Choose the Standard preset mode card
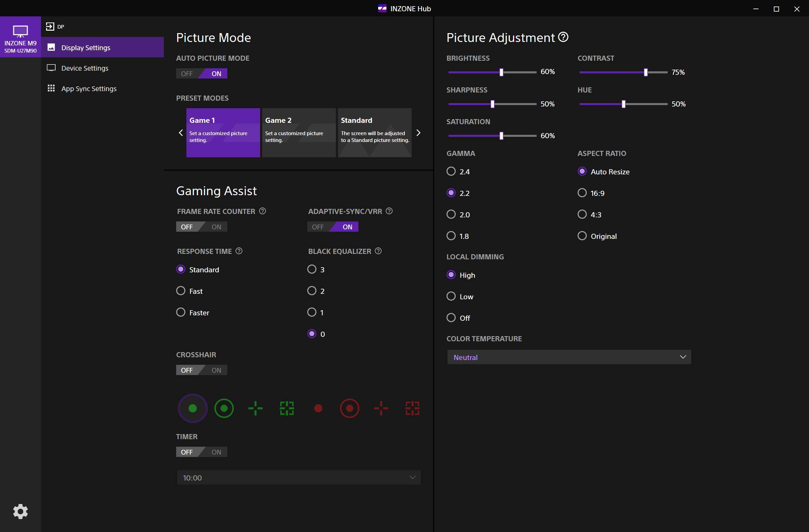This screenshot has width=809, height=532. [x=374, y=132]
